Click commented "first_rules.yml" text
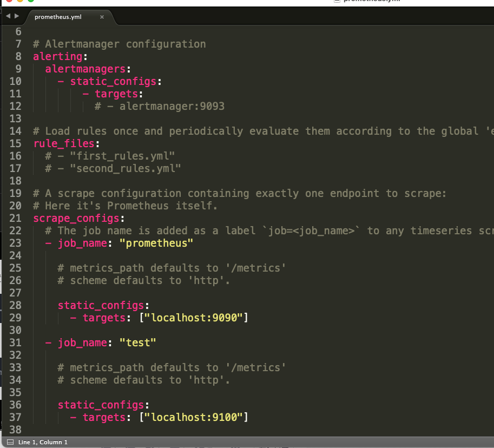Screen dimensions: 494x448 pyautogui.click(x=123, y=156)
